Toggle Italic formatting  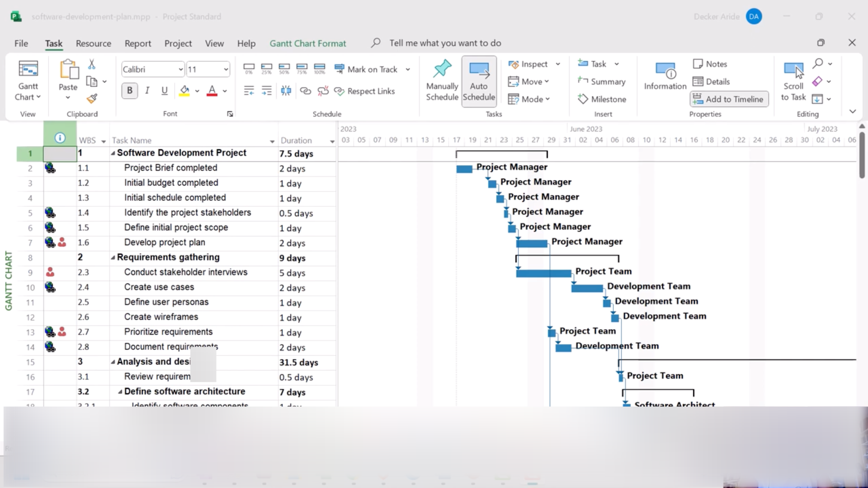[x=147, y=91]
